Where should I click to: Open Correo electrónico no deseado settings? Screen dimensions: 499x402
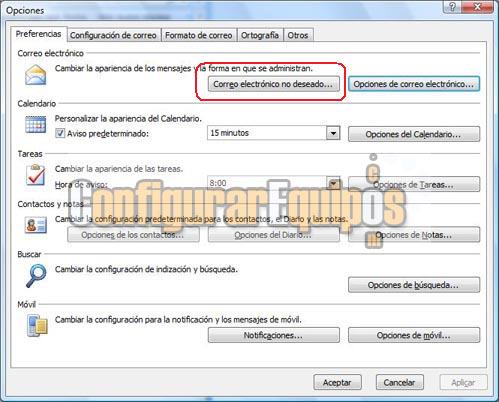(x=274, y=84)
